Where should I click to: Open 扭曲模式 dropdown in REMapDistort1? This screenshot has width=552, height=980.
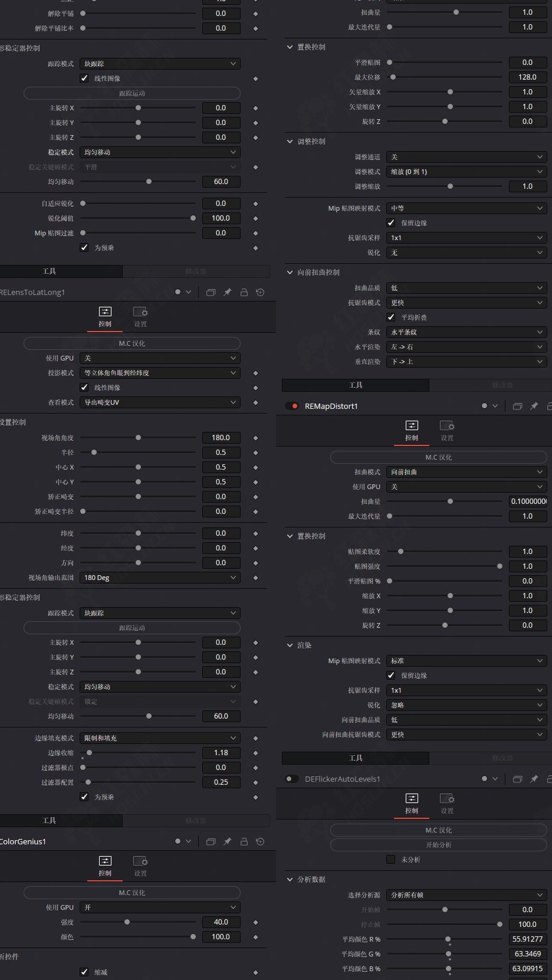[466, 472]
